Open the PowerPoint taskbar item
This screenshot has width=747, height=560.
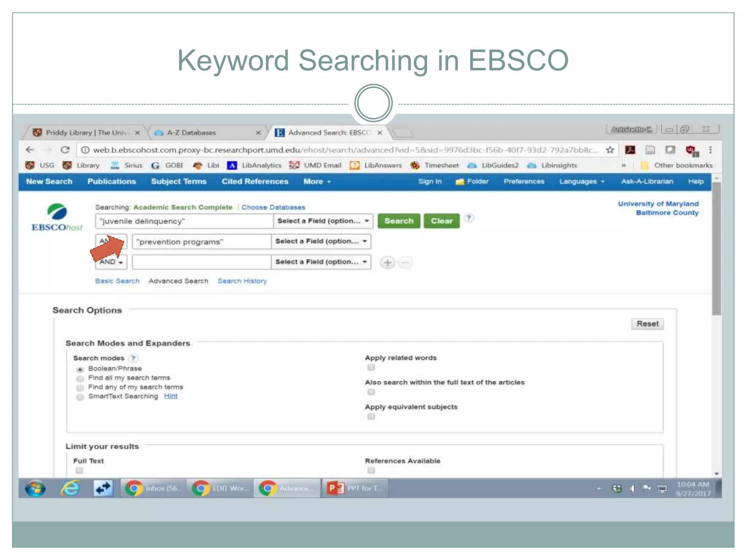click(355, 488)
